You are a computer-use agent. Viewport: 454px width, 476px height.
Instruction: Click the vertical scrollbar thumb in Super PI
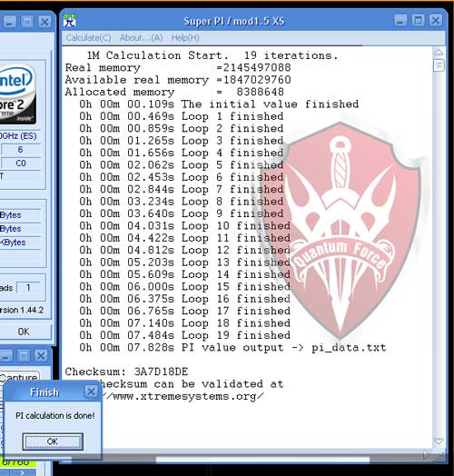tap(439, 65)
